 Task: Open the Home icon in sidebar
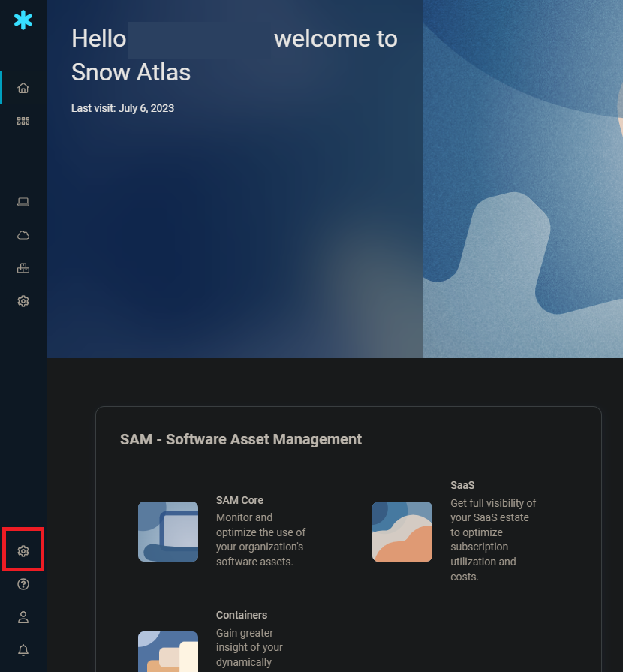pyautogui.click(x=23, y=88)
